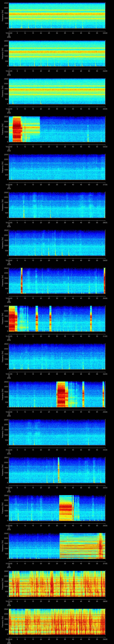Image resolution: width=114 pixels, height=644 pixels.
Task: Click the 27:00 end time label
Action: tap(105, 185)
